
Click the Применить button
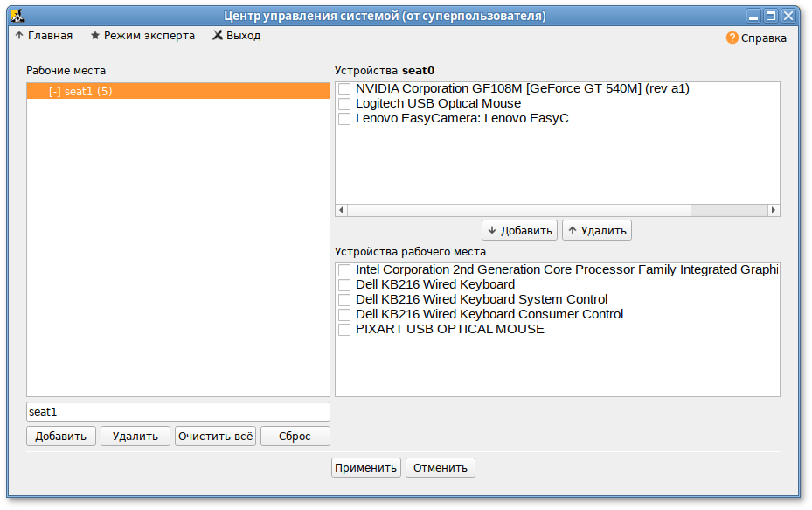coord(365,468)
